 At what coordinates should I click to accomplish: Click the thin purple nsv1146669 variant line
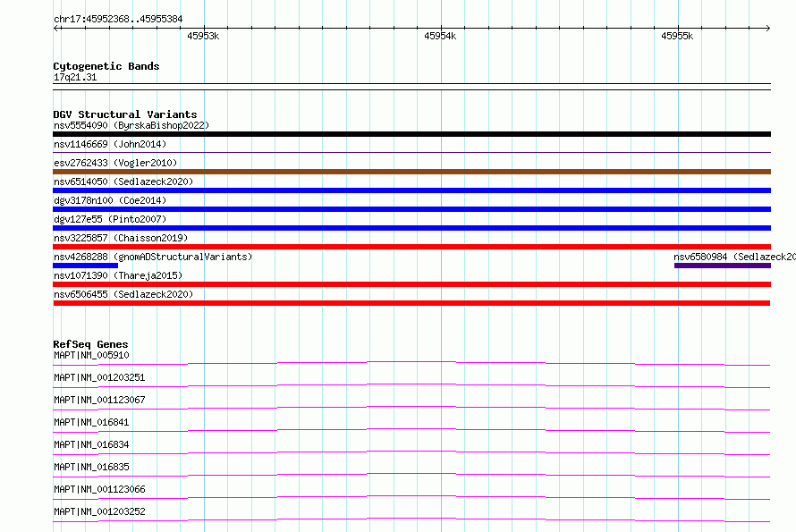pyautogui.click(x=411, y=152)
